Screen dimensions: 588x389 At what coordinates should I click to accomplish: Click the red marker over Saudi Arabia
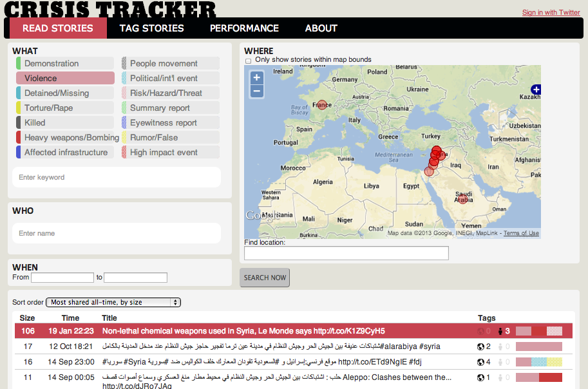(462, 199)
